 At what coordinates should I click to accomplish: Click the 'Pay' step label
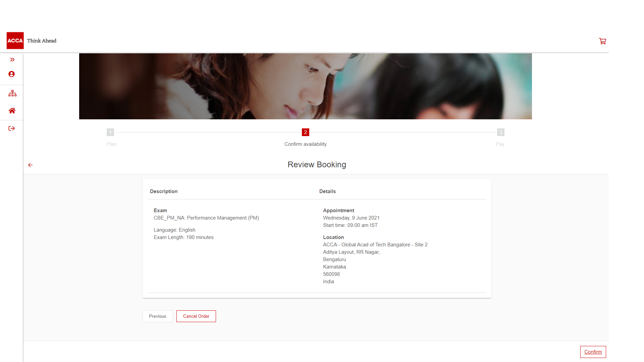click(x=500, y=144)
